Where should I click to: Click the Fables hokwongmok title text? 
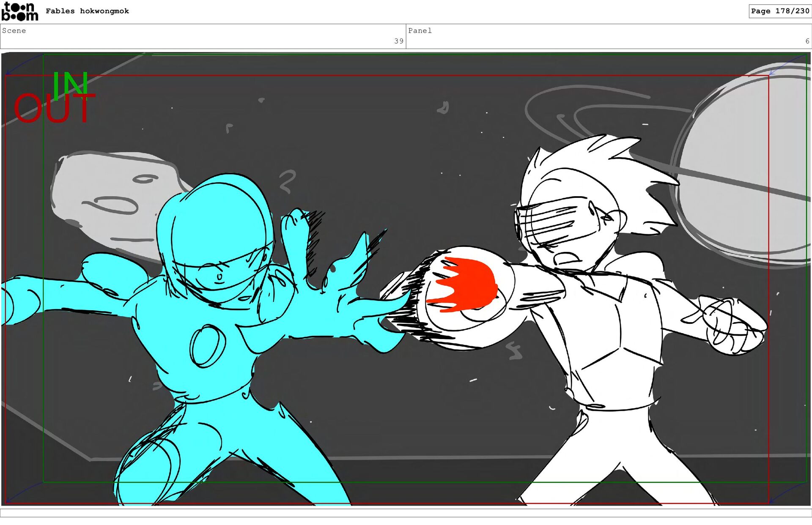87,11
